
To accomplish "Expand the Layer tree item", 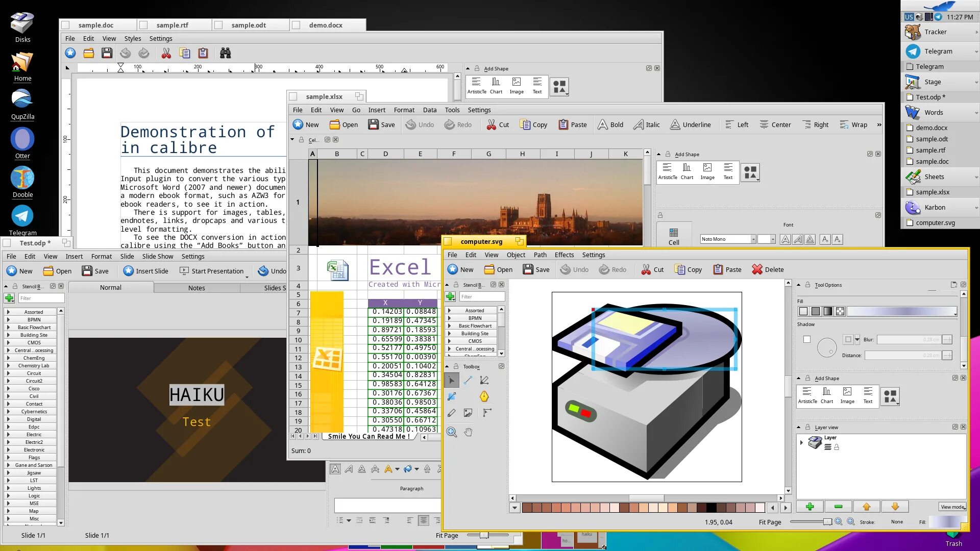I will [x=801, y=442].
